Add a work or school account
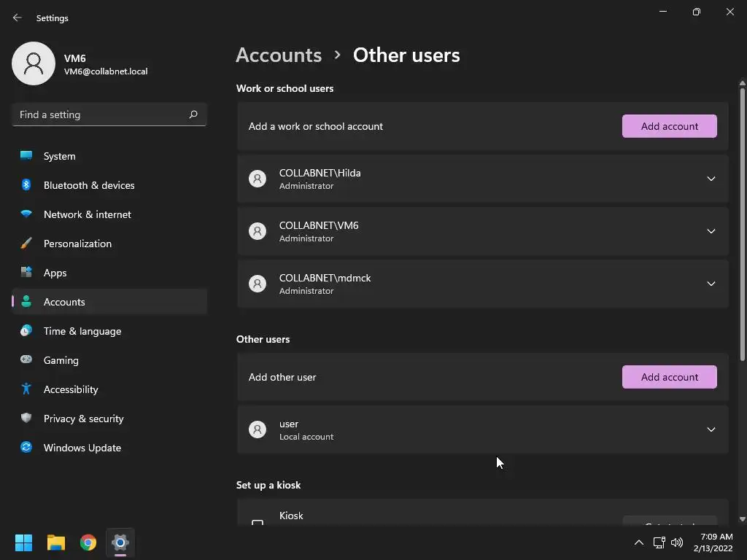Viewport: 747px width, 560px height. tap(669, 126)
